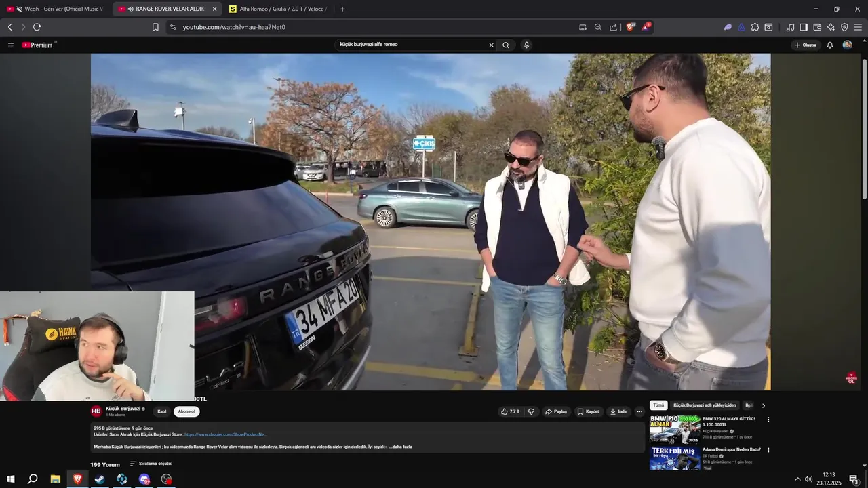Viewport: 868px width, 488px height.
Task: Open the three-dot more actions menu
Action: click(x=639, y=411)
